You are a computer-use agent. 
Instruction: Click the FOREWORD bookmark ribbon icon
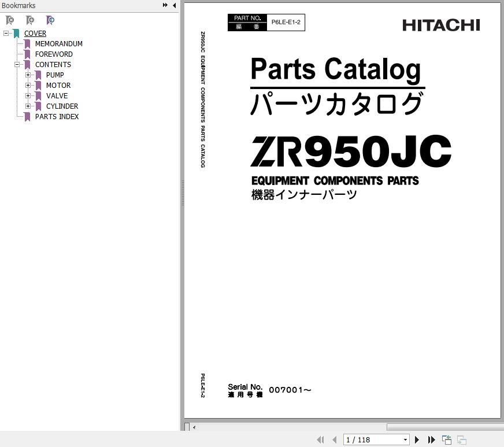pyautogui.click(x=27, y=54)
